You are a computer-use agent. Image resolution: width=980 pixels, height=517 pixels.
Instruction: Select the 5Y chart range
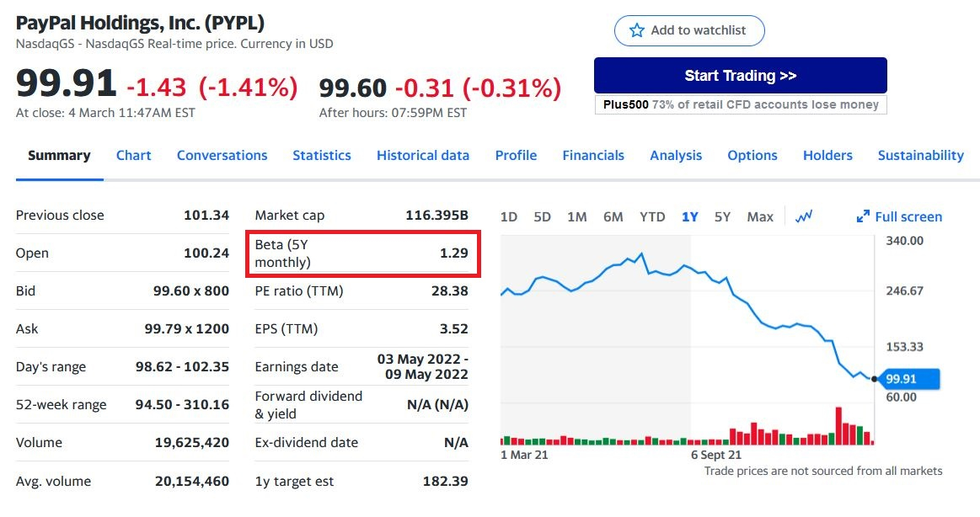tap(722, 216)
